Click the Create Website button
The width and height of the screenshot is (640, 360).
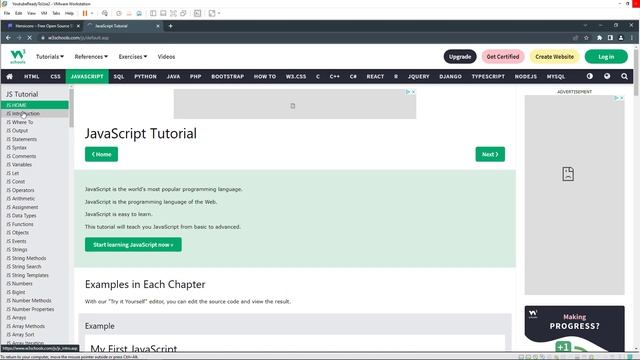[x=554, y=56]
